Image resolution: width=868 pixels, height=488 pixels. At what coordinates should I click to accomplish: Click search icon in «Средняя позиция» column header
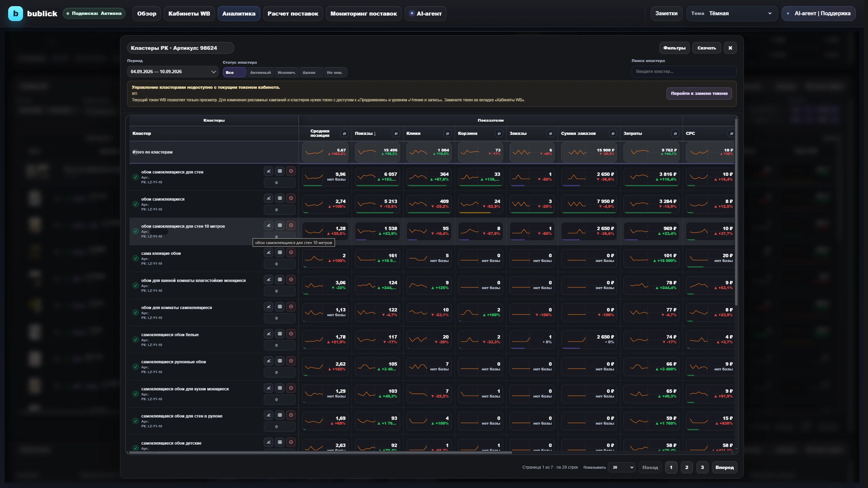344,134
